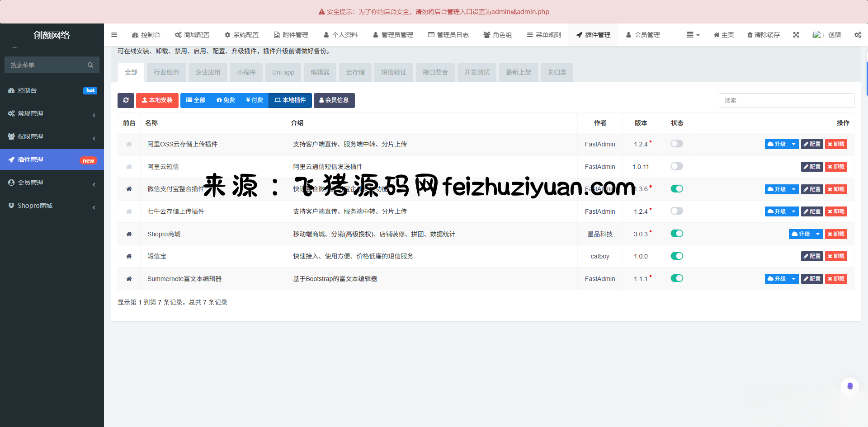This screenshot has height=427, width=868.
Task: Click the 免费 filter option
Action: coord(226,100)
